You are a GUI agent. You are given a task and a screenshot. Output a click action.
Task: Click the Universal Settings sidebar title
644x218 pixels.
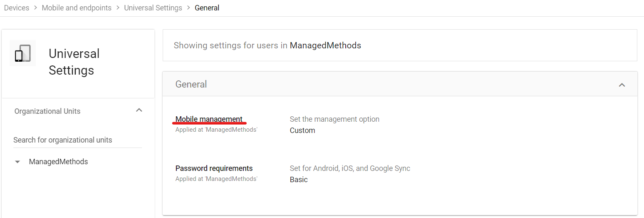click(x=74, y=62)
